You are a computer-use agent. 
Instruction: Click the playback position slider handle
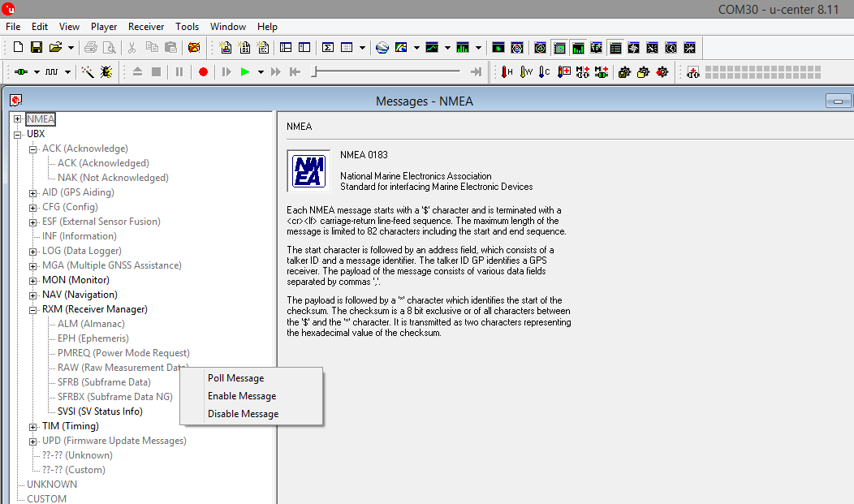point(314,72)
